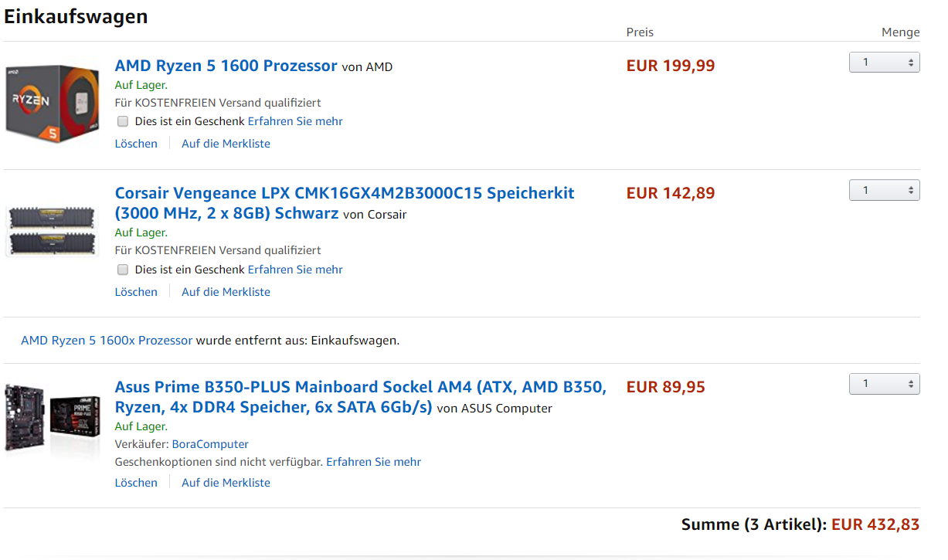Image resolution: width=948 pixels, height=560 pixels.
Task: Delete the Asus mainboard via Löschen
Action: coord(136,483)
